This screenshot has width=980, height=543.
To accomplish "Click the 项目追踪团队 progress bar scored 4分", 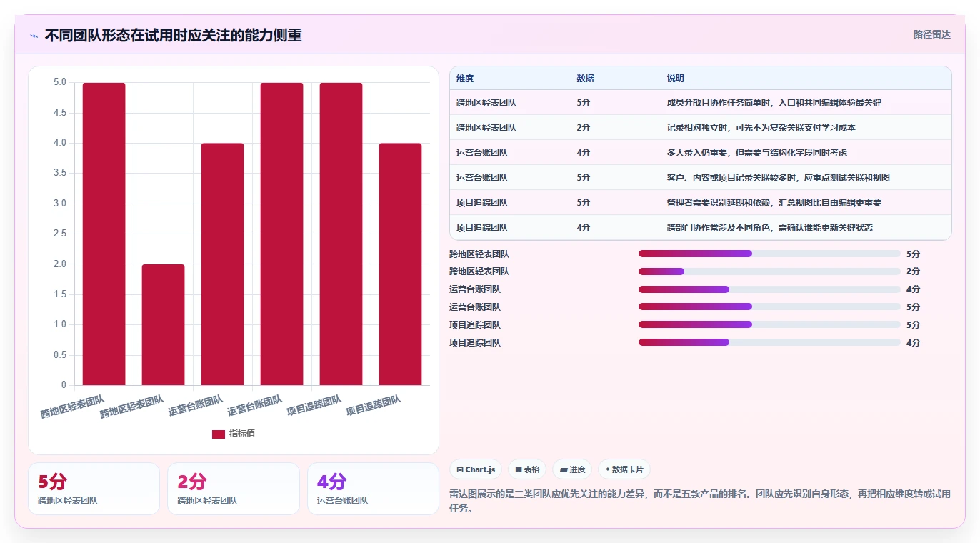I will click(x=769, y=342).
